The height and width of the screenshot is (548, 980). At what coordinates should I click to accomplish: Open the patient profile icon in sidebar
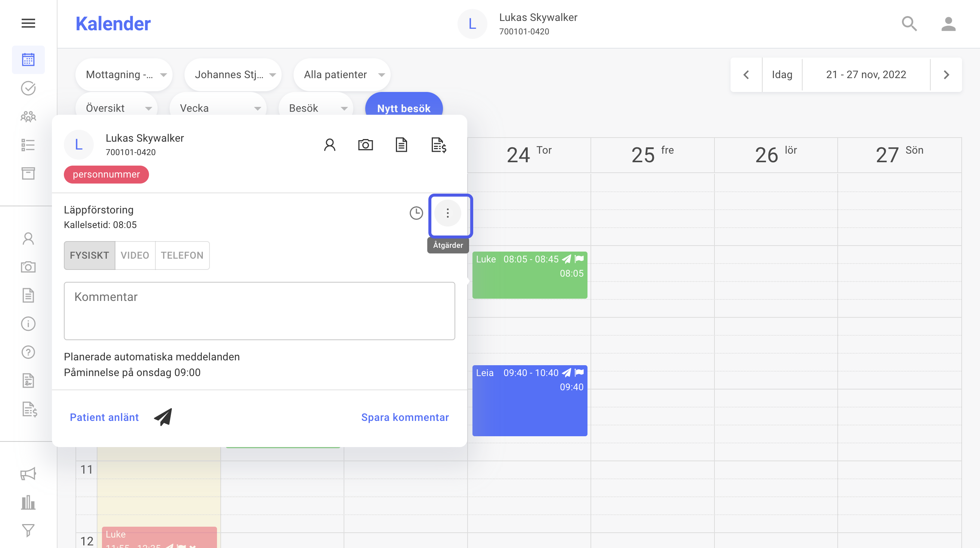[x=28, y=239]
